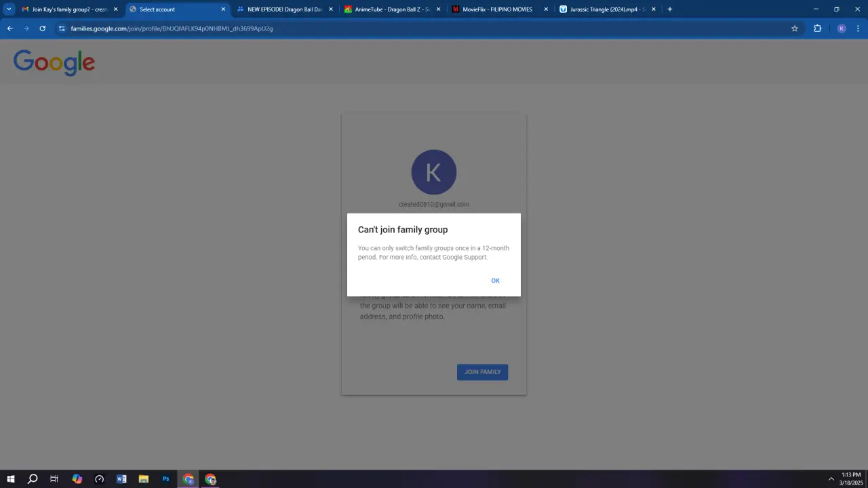This screenshot has width=868, height=488.
Task: Switch to the Join Kay's family group Gmail tab
Action: [x=68, y=9]
